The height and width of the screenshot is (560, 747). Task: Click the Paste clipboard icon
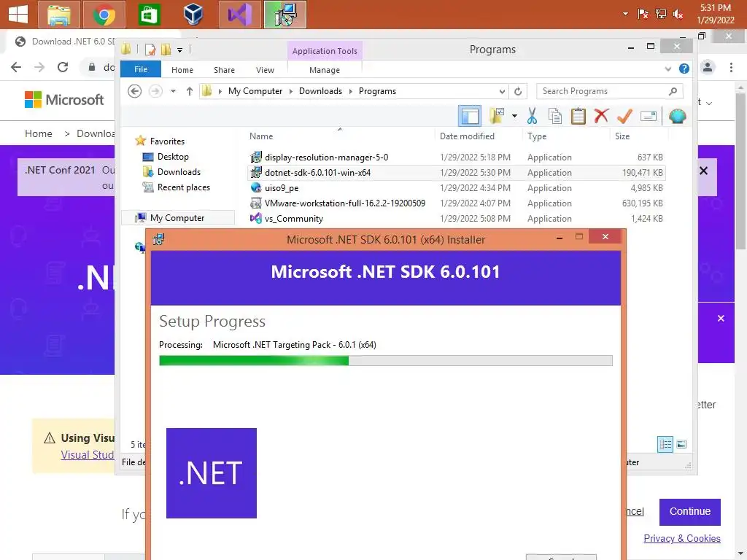(578, 116)
